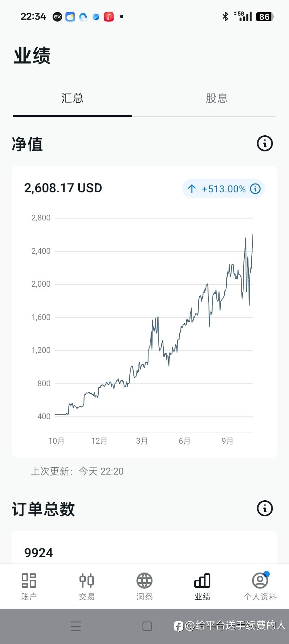Tap the 业绩 page title
Viewport: 289px width, 644px height.
click(x=32, y=56)
